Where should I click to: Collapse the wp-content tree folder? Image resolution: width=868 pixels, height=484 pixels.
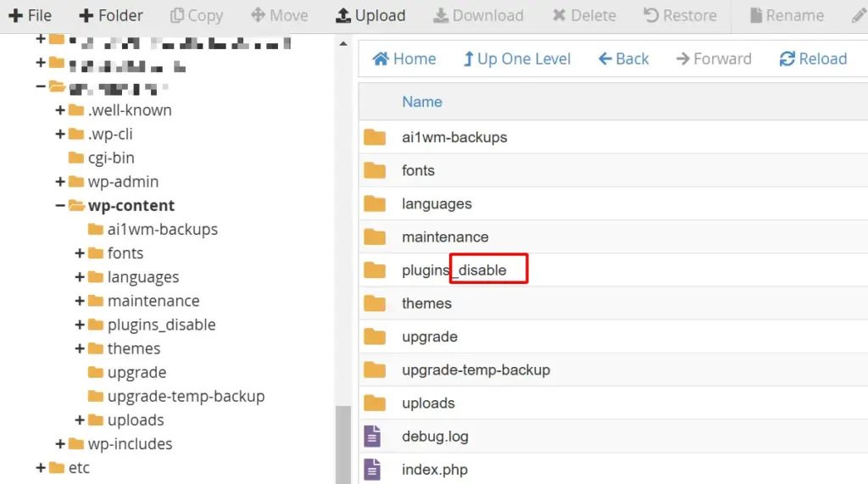click(x=60, y=205)
